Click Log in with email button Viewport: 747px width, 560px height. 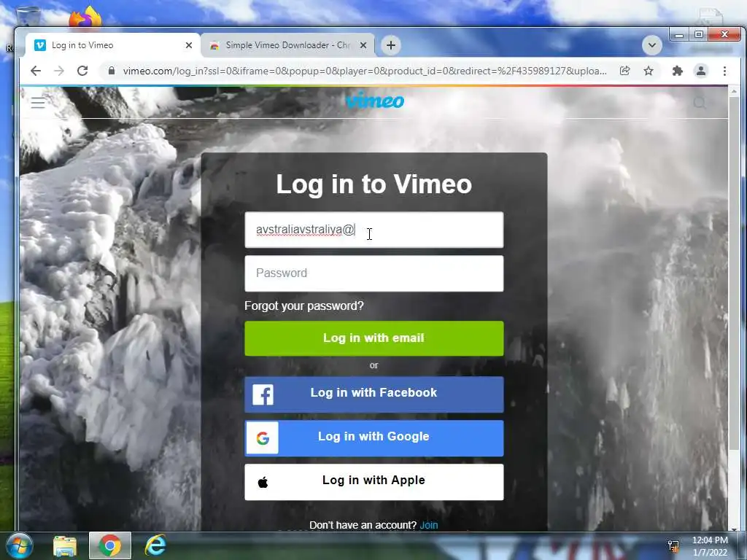[374, 338]
